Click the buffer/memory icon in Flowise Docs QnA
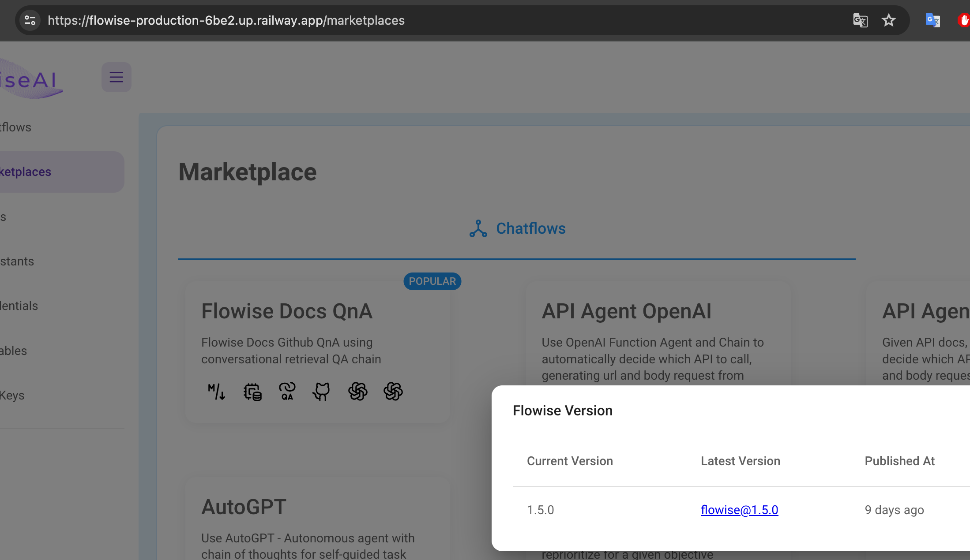Image resolution: width=970 pixels, height=560 pixels. click(252, 391)
